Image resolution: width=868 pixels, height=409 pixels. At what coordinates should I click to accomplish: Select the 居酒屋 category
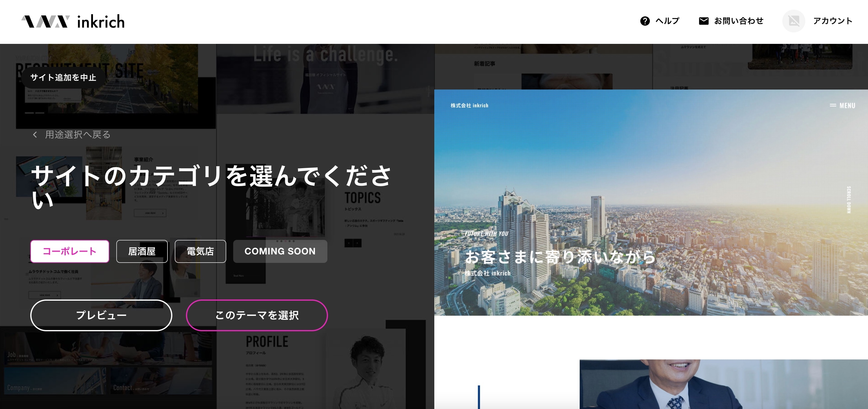pyautogui.click(x=142, y=251)
